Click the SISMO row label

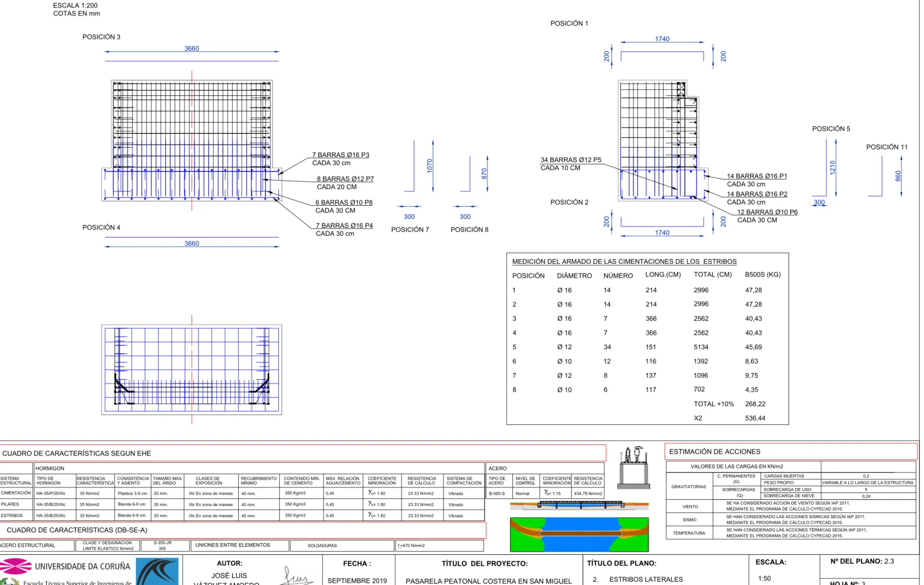689,520
